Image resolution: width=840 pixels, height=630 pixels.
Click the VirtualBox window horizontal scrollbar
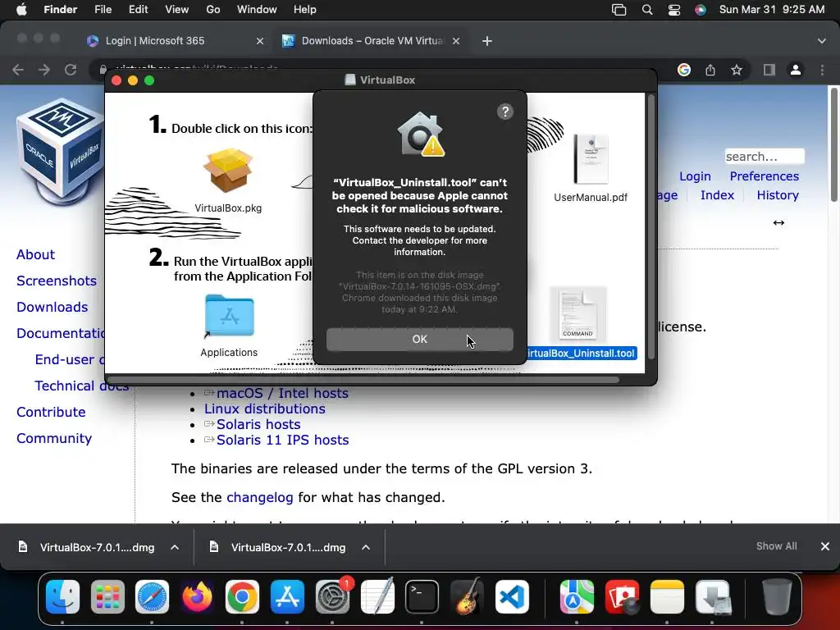click(363, 380)
